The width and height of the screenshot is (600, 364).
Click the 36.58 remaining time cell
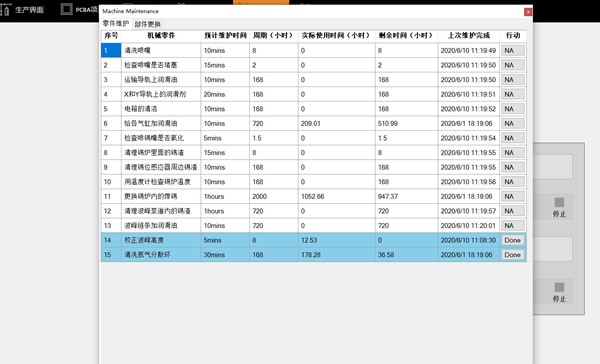(x=406, y=255)
